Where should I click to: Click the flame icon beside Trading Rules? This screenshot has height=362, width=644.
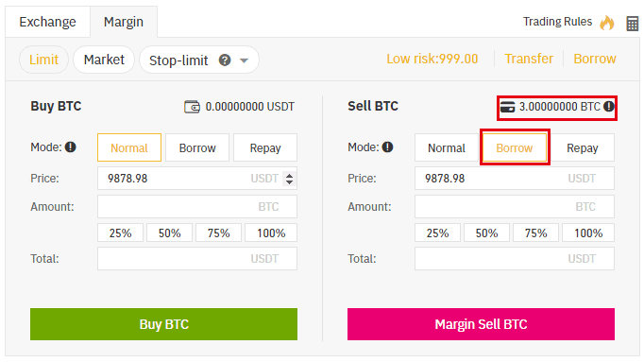tap(607, 23)
